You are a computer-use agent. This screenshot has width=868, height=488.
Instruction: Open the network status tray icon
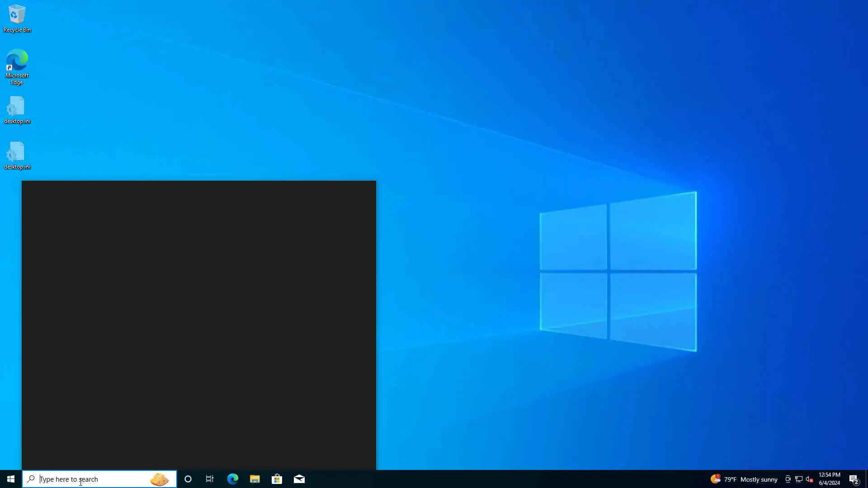[798, 479]
